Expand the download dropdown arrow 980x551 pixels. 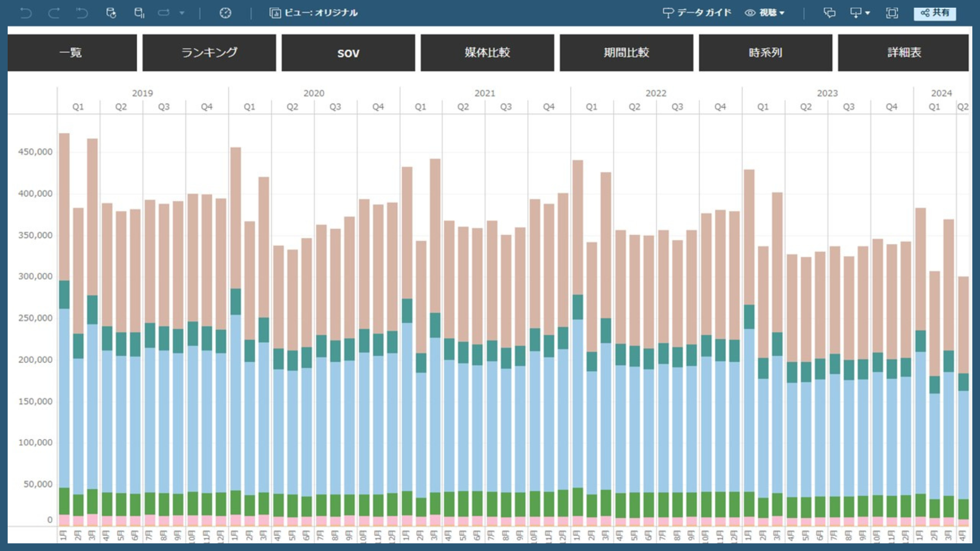pyautogui.click(x=867, y=13)
